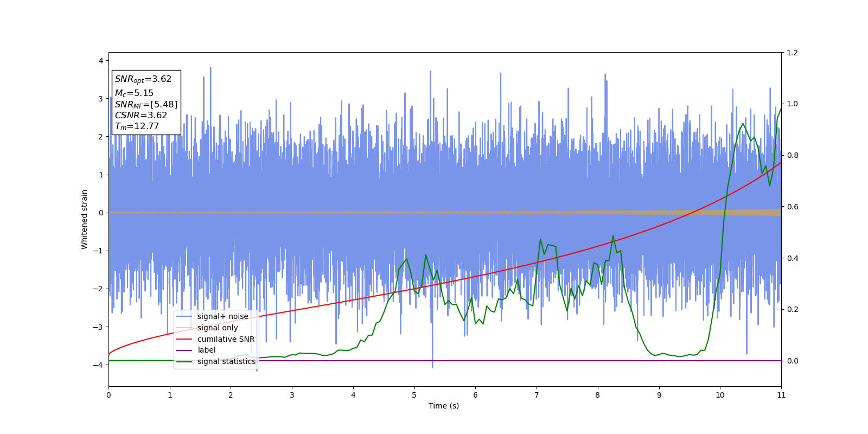The image size is (868, 434).
Task: Click the 'Time (s)' x-axis label
Action: point(444,406)
